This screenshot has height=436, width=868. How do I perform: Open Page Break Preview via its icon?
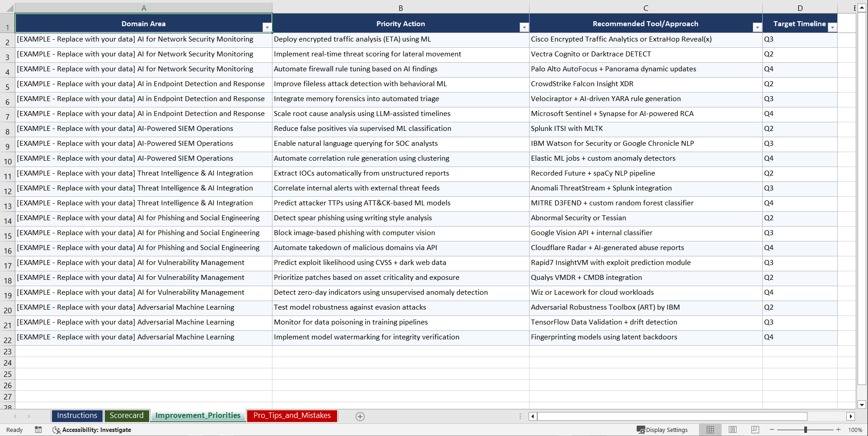(x=755, y=430)
